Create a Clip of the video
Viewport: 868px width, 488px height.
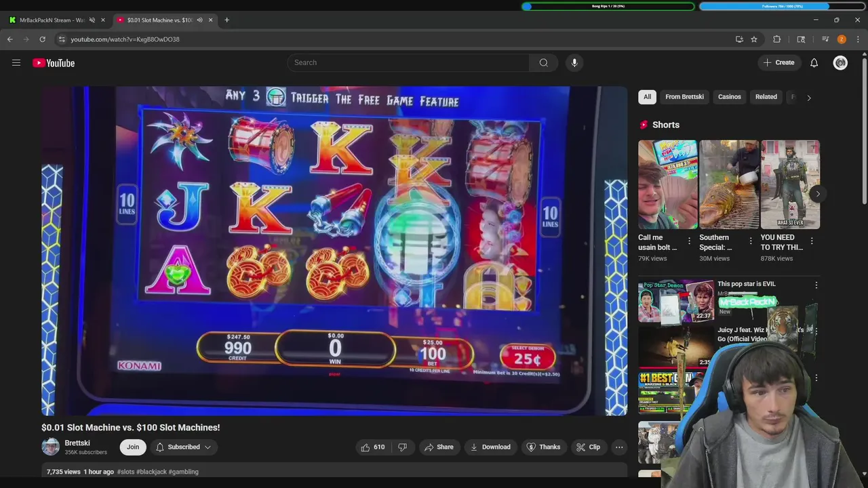pos(588,447)
